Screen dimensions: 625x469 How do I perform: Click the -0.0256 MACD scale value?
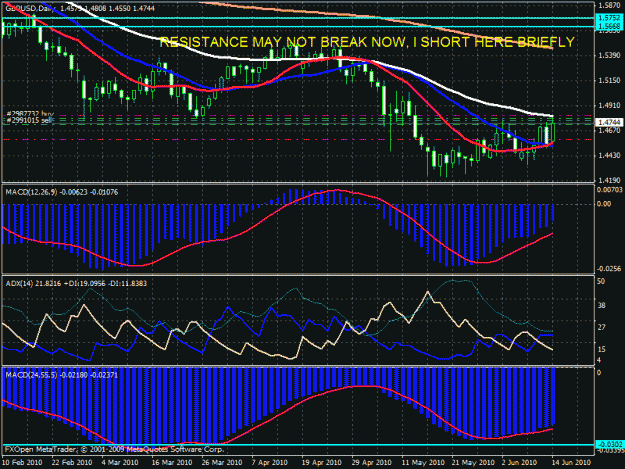pos(609,269)
